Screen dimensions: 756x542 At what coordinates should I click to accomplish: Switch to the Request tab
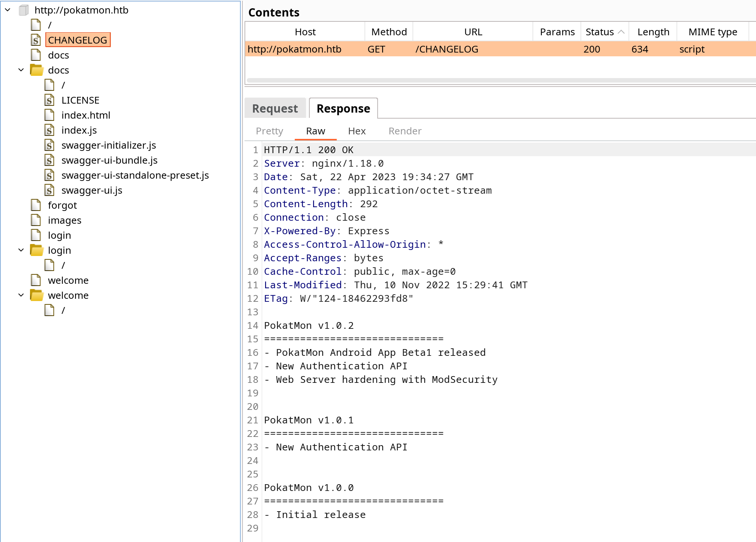point(275,108)
